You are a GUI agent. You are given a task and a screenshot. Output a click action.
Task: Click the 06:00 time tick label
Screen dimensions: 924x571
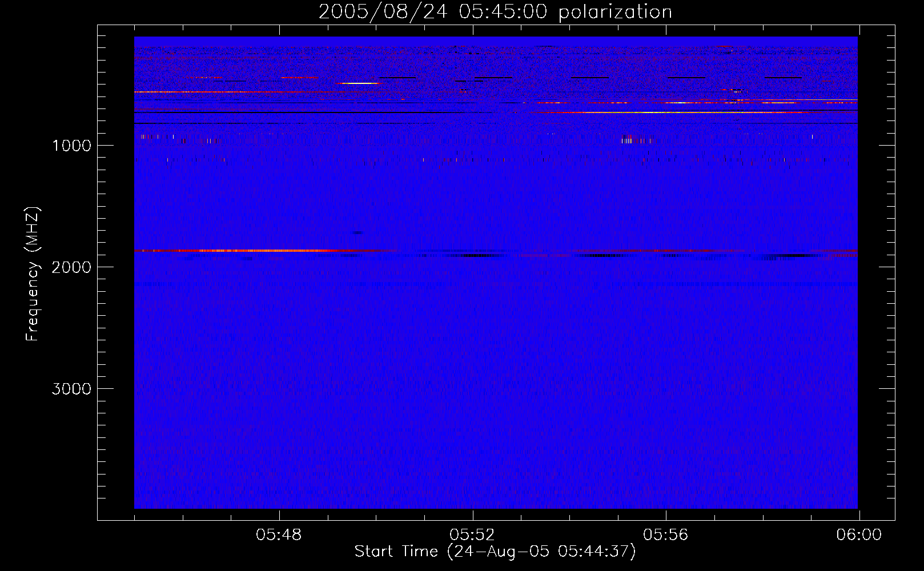pos(859,535)
